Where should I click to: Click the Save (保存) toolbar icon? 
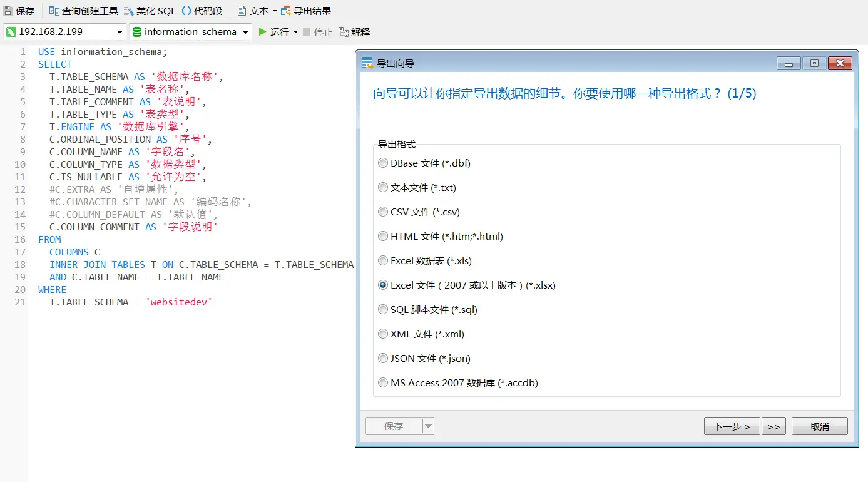point(8,11)
